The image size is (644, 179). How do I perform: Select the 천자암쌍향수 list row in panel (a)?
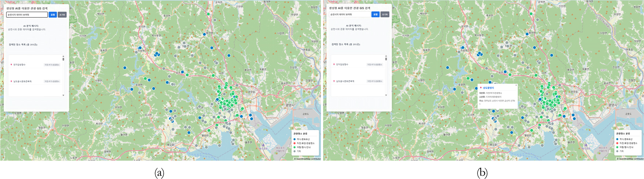tap(35, 64)
